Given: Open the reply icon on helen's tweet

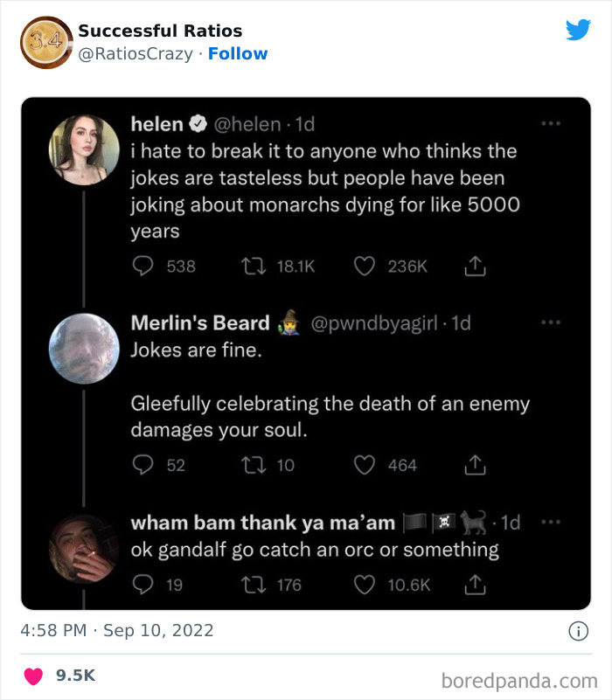Looking at the screenshot, I should tap(143, 266).
